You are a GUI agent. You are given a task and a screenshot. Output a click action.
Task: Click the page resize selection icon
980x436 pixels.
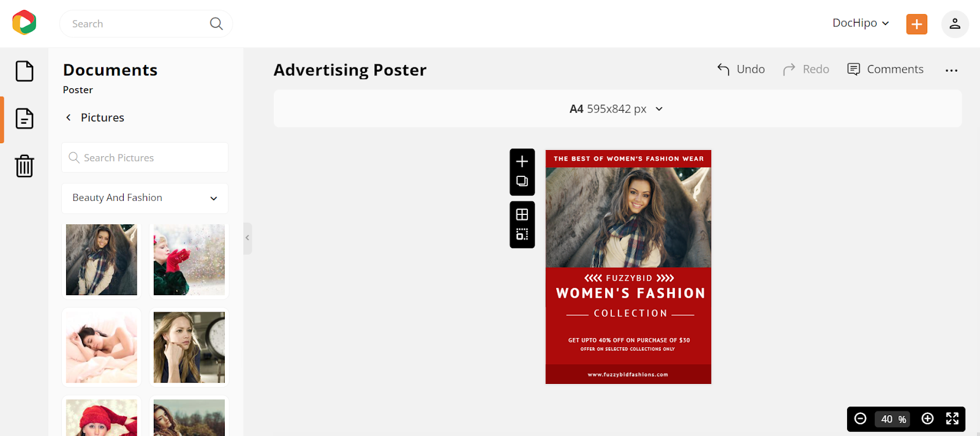click(522, 235)
